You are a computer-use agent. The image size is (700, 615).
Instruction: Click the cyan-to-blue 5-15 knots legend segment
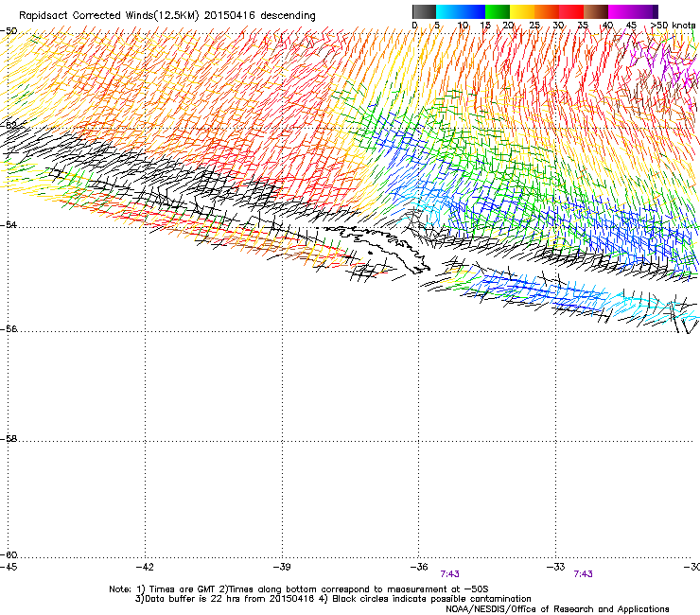[461, 11]
